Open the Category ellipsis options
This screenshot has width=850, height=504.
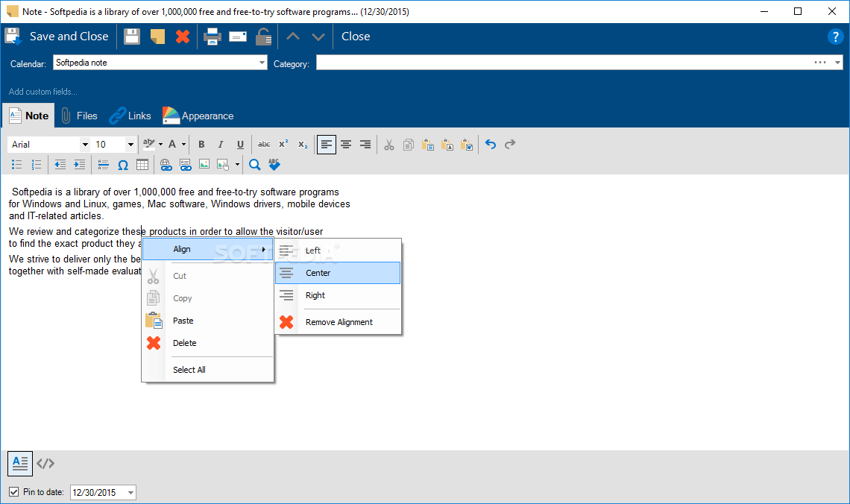(820, 63)
